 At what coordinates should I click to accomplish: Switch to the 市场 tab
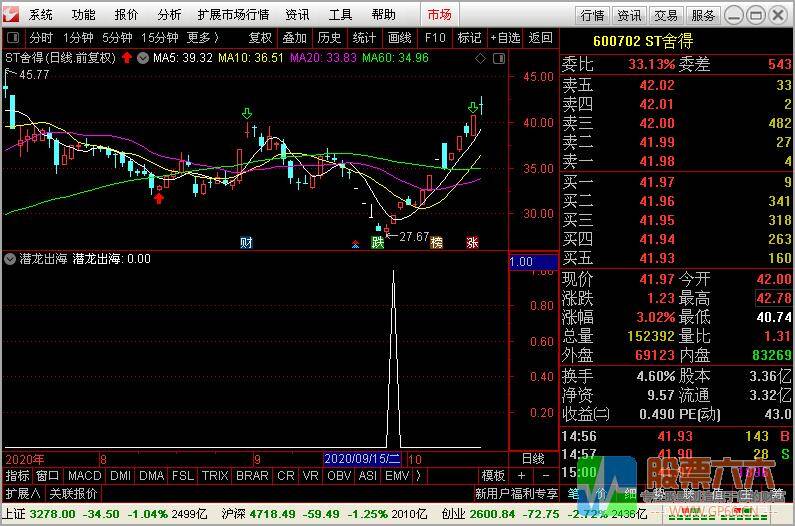(440, 15)
